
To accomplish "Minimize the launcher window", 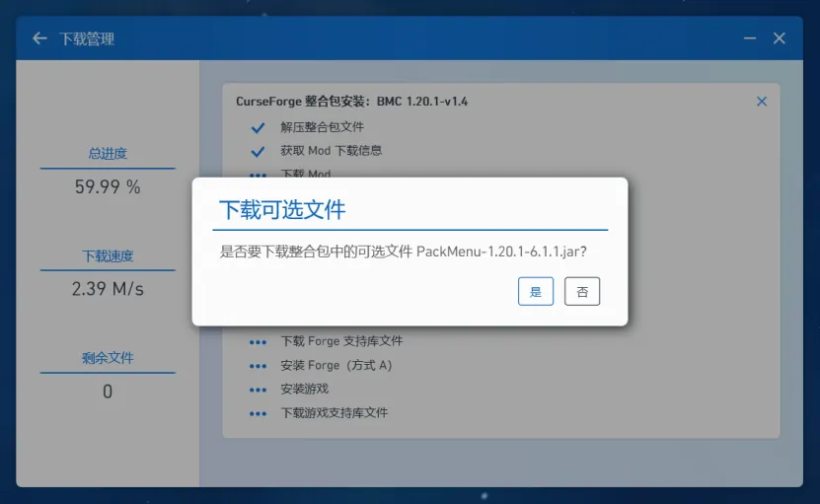I will point(750,38).
